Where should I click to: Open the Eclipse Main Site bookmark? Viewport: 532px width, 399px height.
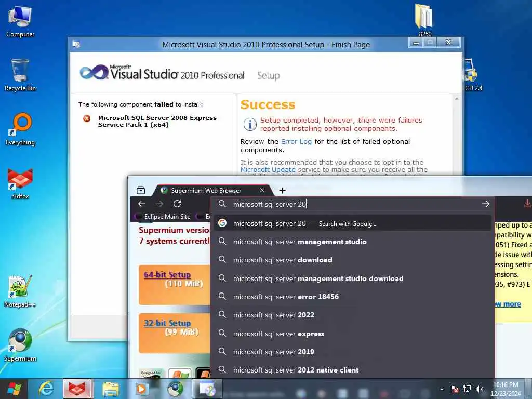tap(164, 217)
